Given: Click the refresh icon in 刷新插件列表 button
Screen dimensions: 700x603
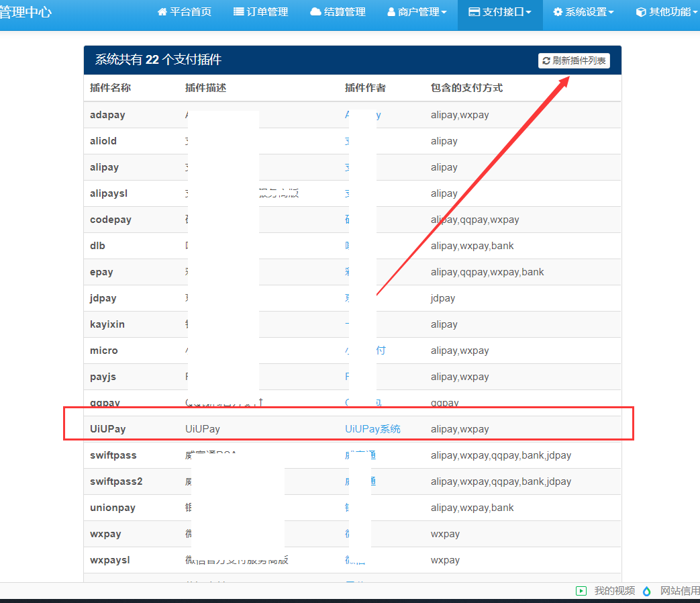Looking at the screenshot, I should pyautogui.click(x=546, y=60).
